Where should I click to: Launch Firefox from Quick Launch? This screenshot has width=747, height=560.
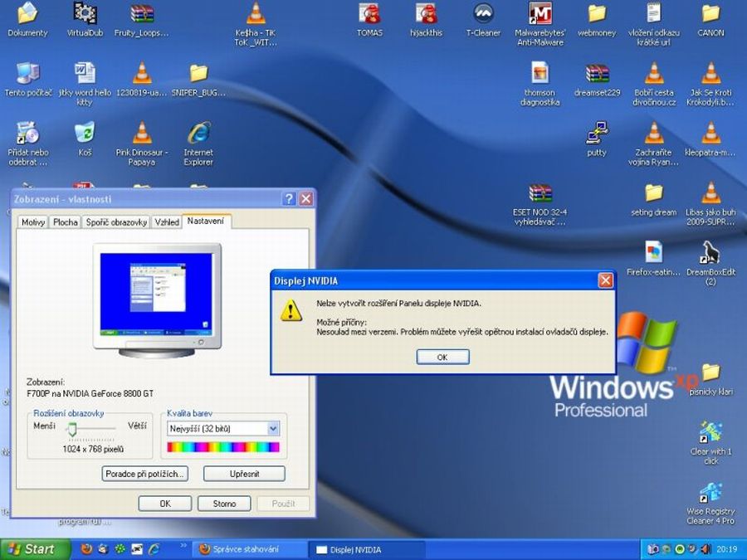[x=86, y=549]
